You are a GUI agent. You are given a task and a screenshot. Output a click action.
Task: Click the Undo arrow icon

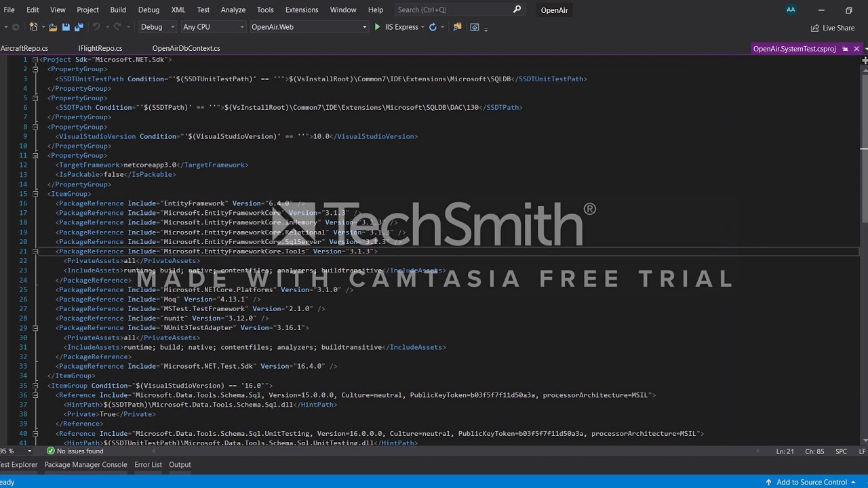click(96, 27)
